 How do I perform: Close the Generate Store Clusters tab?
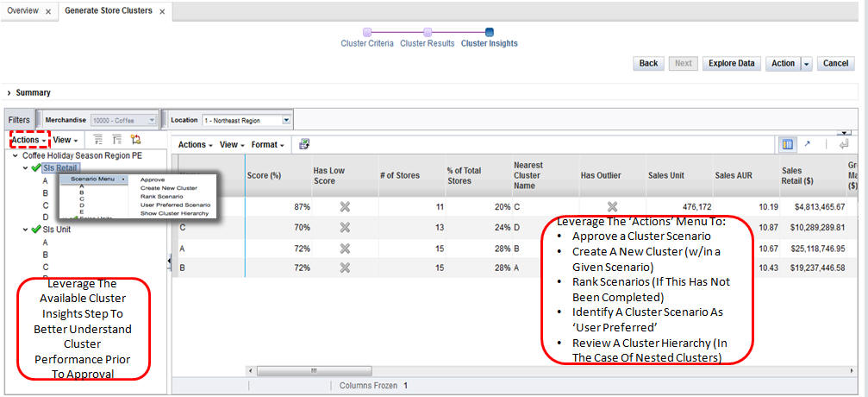click(162, 11)
